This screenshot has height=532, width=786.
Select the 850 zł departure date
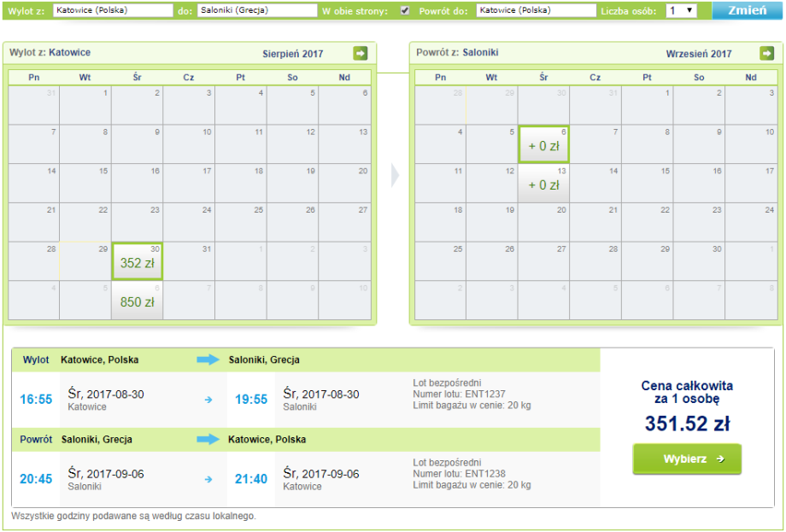point(137,301)
